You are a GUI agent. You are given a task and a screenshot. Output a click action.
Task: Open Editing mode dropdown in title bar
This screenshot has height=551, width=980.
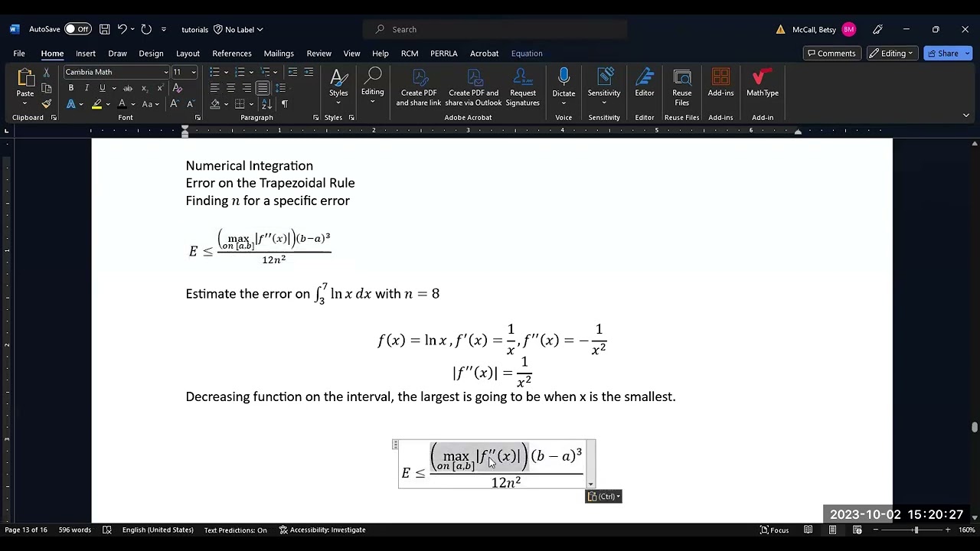click(891, 54)
